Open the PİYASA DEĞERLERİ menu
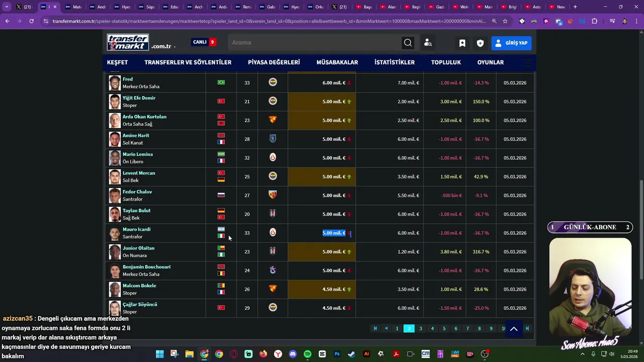Image resolution: width=644 pixels, height=362 pixels. 274,62
